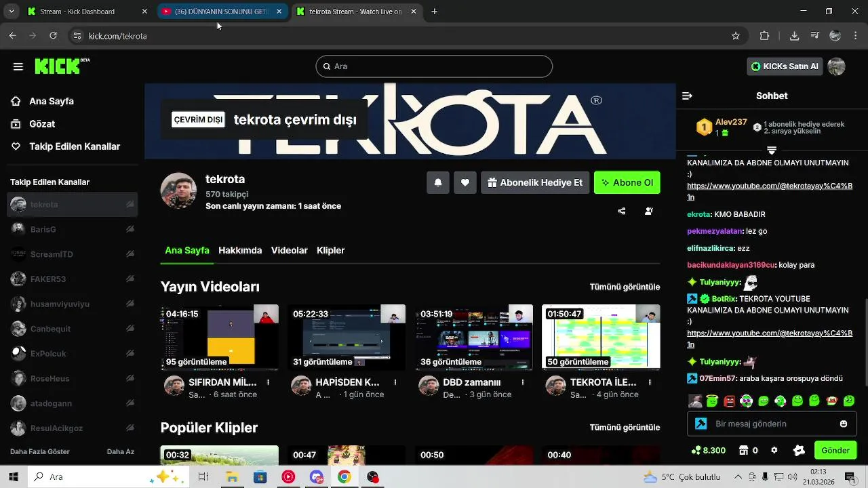
Task: Open the hamburger sidebar menu
Action: coord(18,66)
